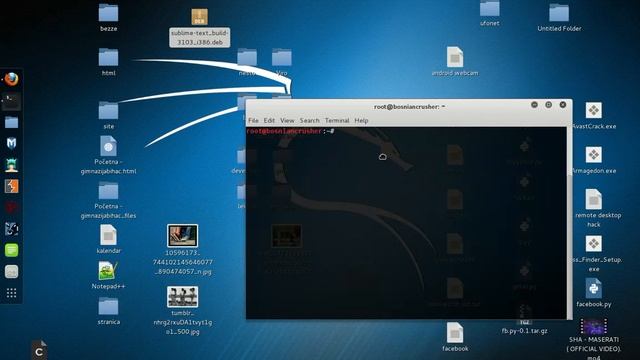The width and height of the screenshot is (640, 360).
Task: Select the gimnazijabihac_files folder
Action: 108,191
